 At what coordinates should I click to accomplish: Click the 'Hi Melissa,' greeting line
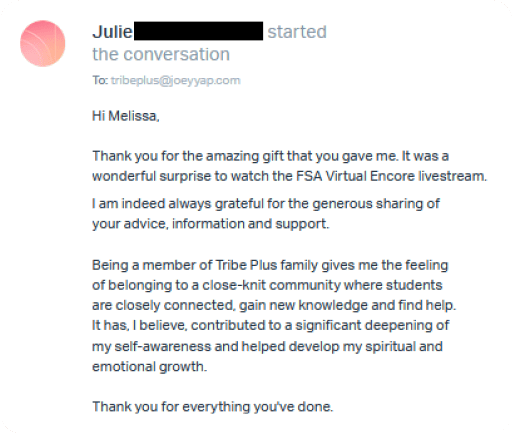(126, 116)
